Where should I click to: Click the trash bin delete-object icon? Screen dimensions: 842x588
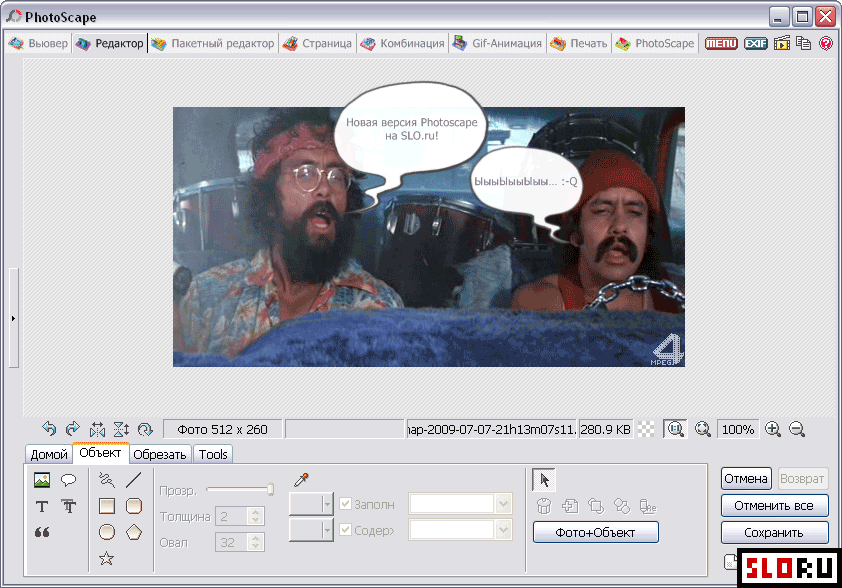coord(544,506)
